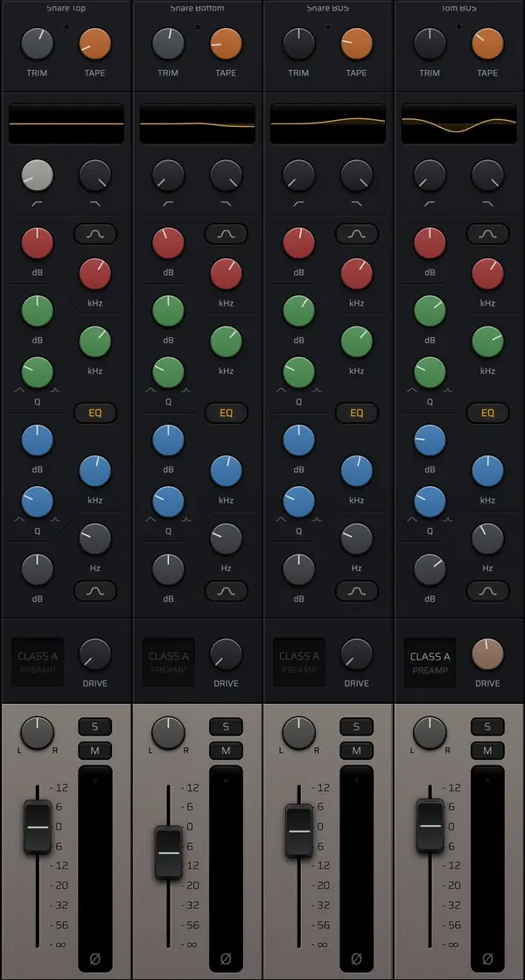525x980 pixels.
Task: Mute the Snare BUS channel
Action: click(356, 751)
